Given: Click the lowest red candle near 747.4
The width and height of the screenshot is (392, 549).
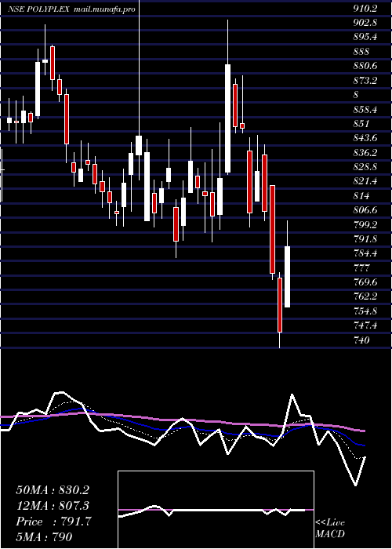Looking at the screenshot, I should (x=280, y=304).
